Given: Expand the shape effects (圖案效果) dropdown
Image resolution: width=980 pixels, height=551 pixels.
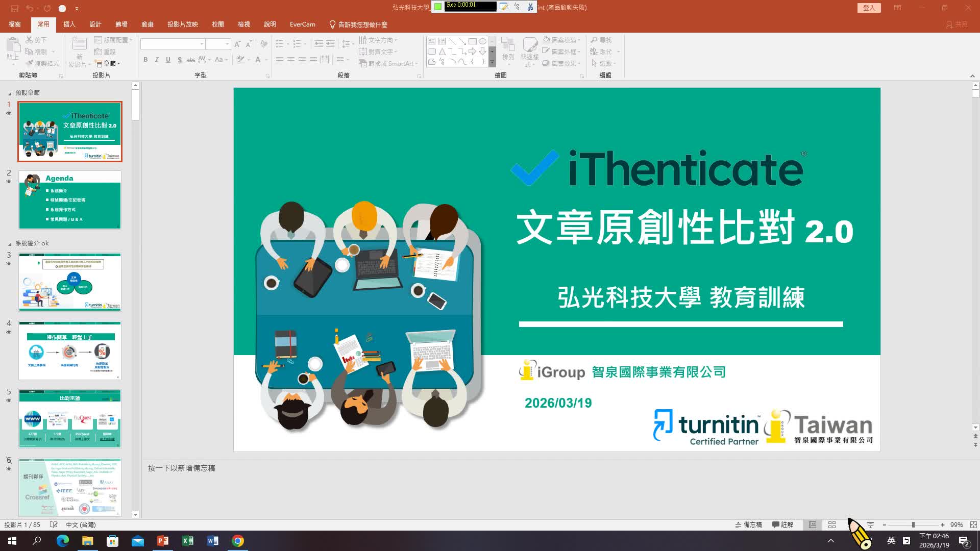Looking at the screenshot, I should tap(563, 63).
